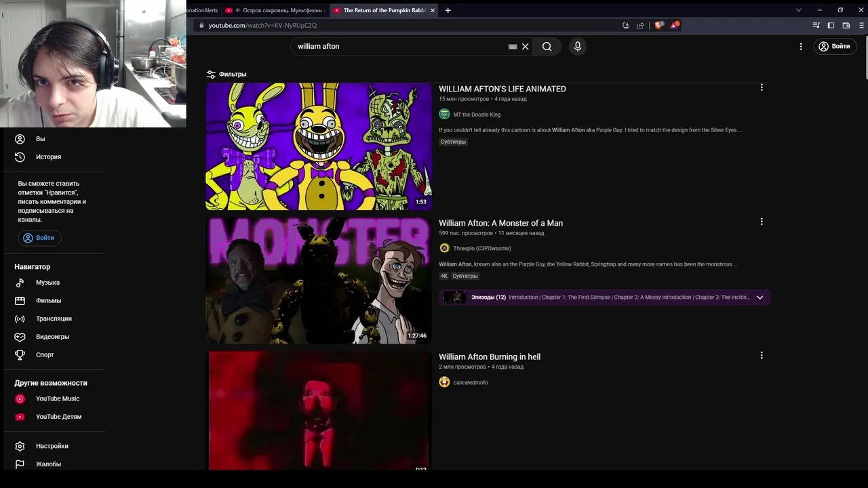Image resolution: width=868 pixels, height=488 pixels.
Task: Toggle the browser sidebar panel icon
Action: [x=831, y=25]
